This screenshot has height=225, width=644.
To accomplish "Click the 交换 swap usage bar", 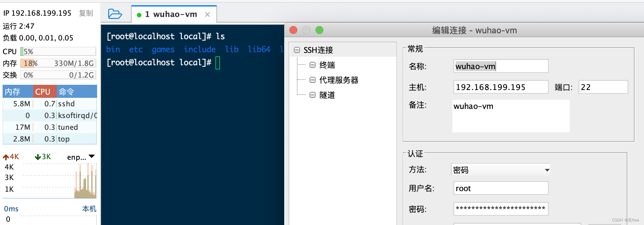I will pyautogui.click(x=58, y=75).
